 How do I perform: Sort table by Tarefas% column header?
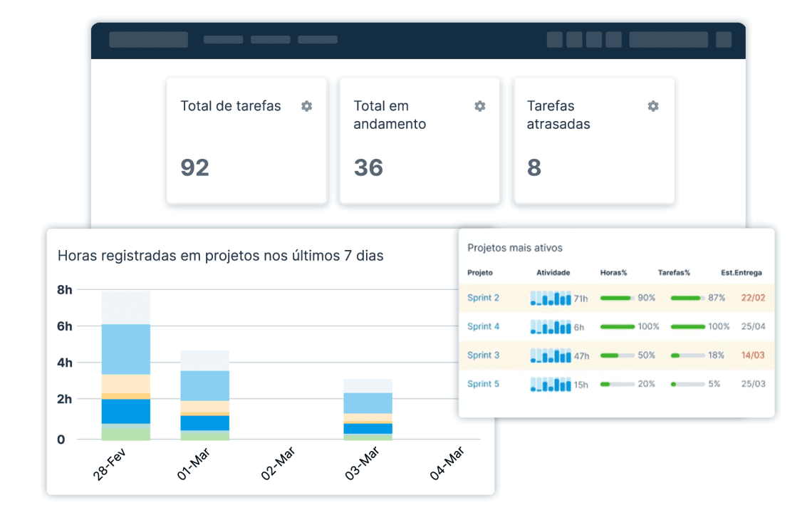point(674,273)
